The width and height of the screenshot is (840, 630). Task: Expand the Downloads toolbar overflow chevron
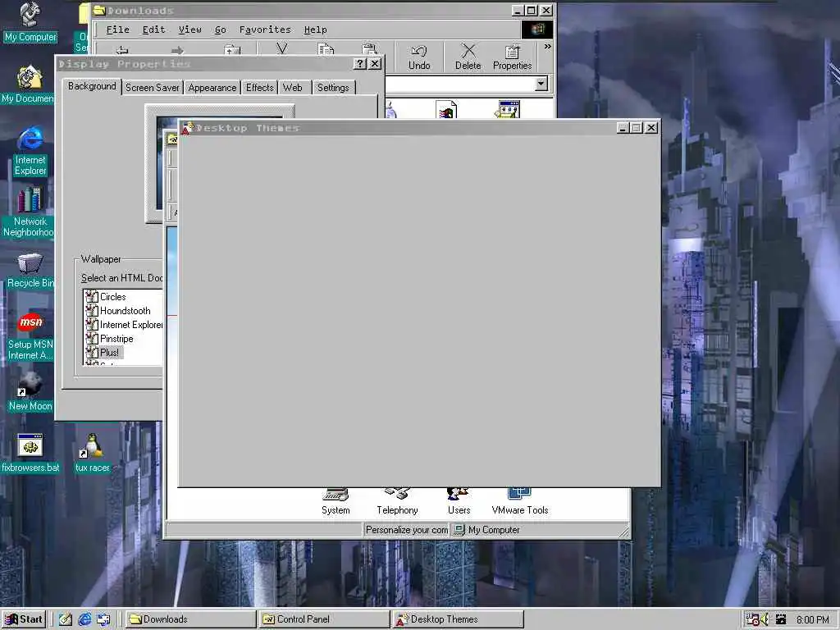(x=547, y=47)
